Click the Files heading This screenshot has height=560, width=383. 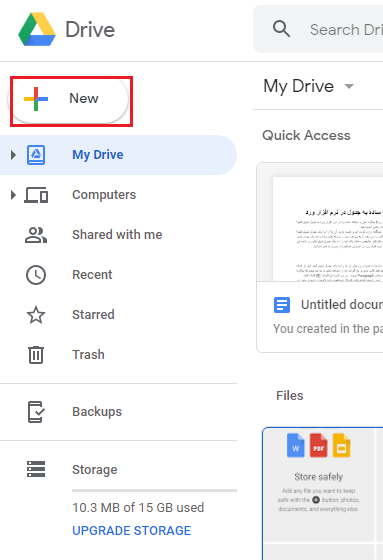(290, 396)
